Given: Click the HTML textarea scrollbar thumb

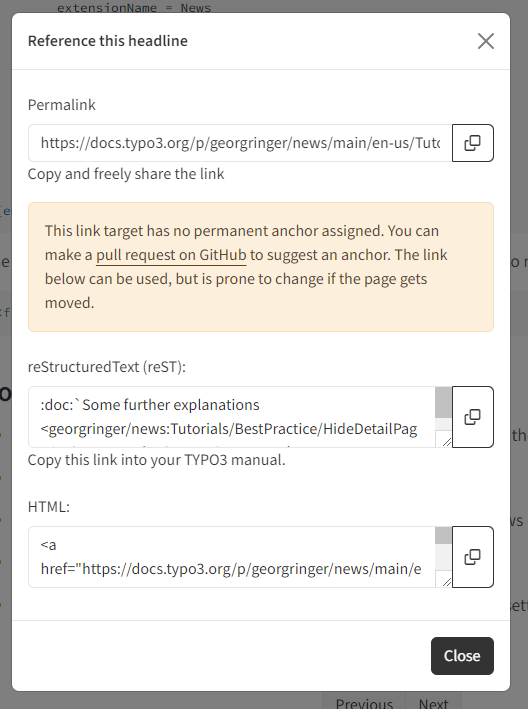Looking at the screenshot, I should pyautogui.click(x=443, y=535).
